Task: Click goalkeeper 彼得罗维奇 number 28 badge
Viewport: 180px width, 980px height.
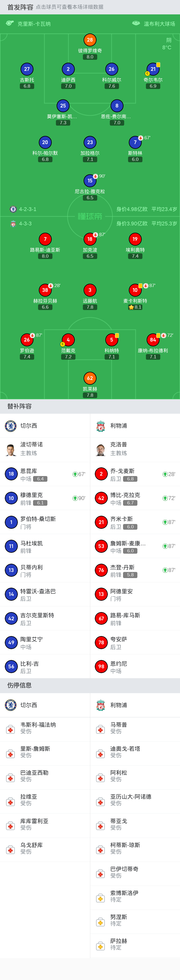Action: coord(90,40)
